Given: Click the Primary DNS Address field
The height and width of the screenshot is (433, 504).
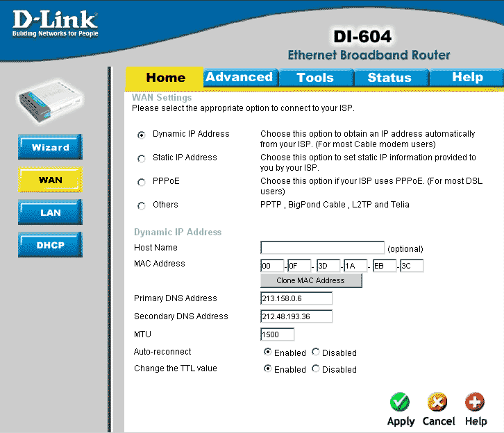Looking at the screenshot, I should tap(296, 298).
